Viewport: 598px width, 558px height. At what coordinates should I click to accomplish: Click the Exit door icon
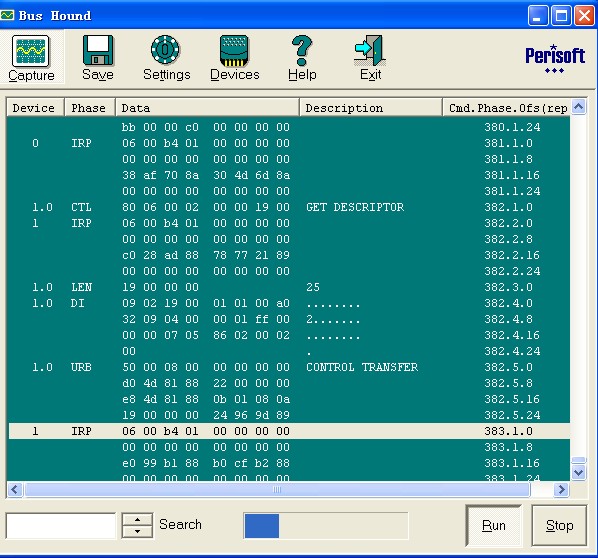coord(370,50)
